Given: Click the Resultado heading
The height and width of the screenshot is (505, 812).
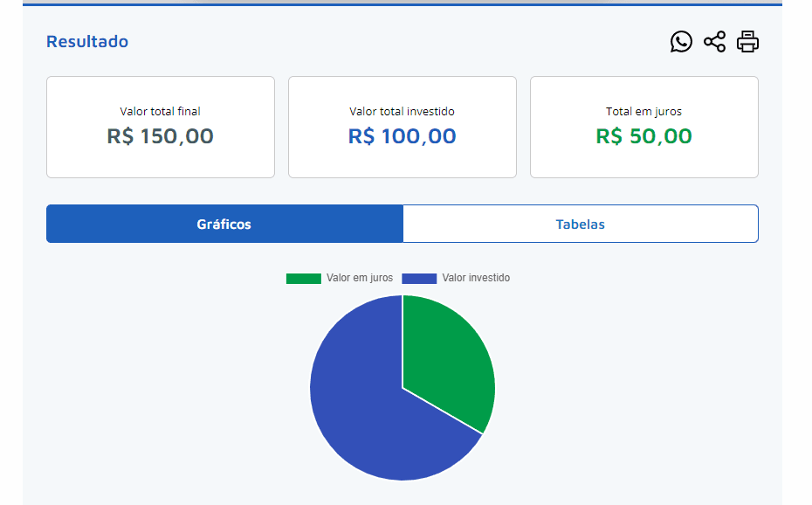Looking at the screenshot, I should 87,42.
